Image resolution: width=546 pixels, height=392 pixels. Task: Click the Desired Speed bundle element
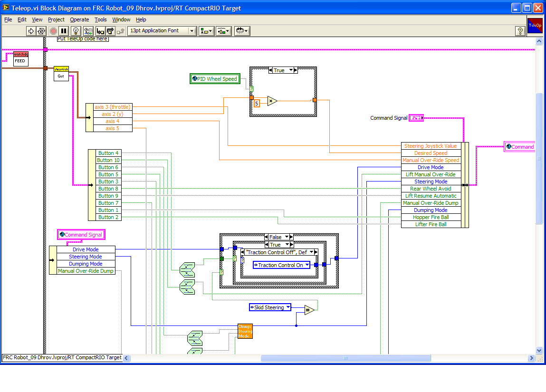tap(431, 153)
